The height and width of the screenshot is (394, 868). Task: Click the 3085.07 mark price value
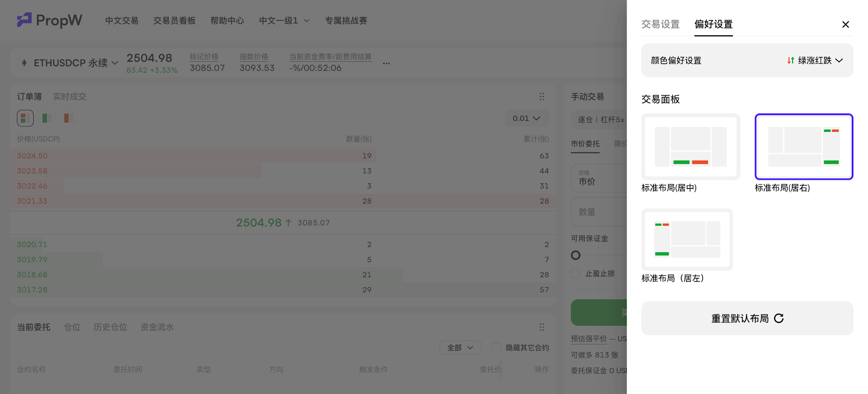(207, 68)
